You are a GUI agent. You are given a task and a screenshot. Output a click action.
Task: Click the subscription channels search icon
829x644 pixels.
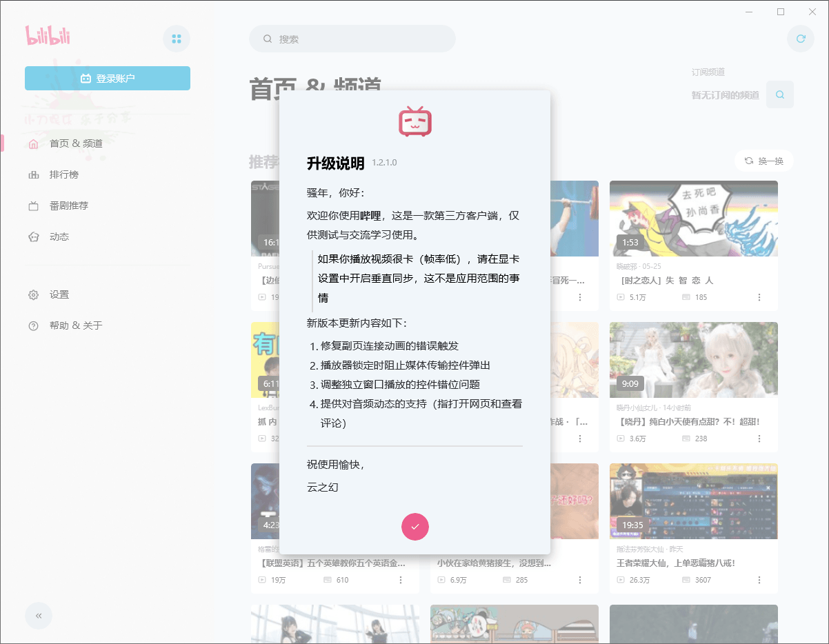(780, 94)
